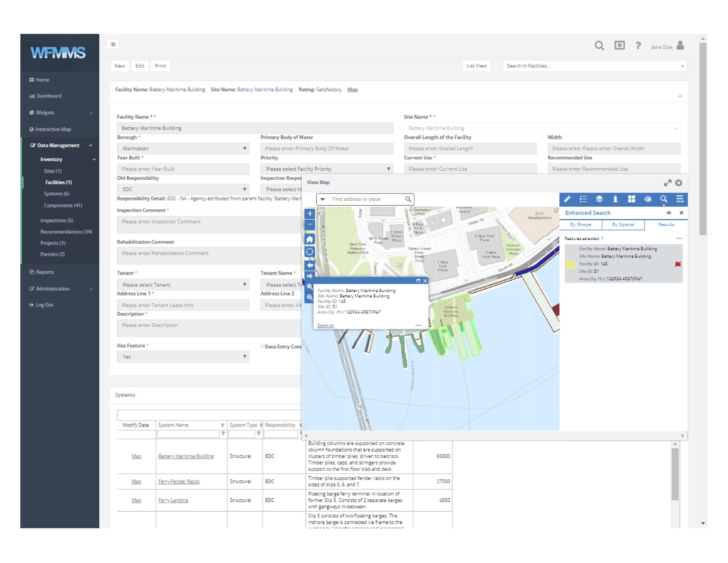Close the View Map dialog
Viewport: 728px width, 563px height.
click(679, 183)
